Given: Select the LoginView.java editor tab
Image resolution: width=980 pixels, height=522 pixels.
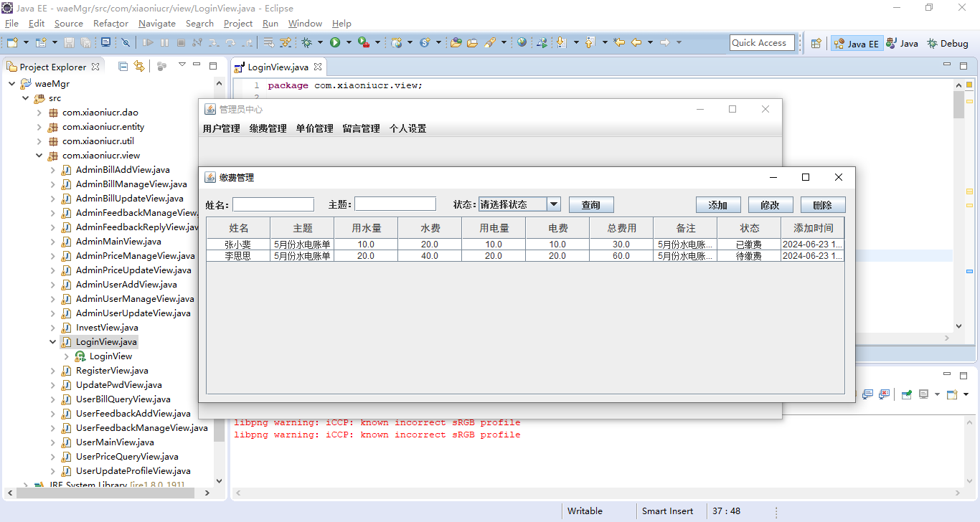Looking at the screenshot, I should pos(278,67).
